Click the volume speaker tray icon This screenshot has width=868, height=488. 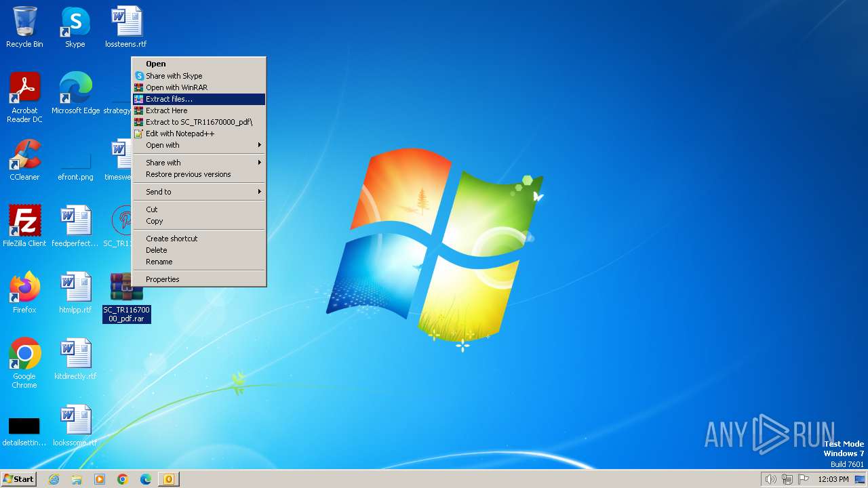point(770,479)
